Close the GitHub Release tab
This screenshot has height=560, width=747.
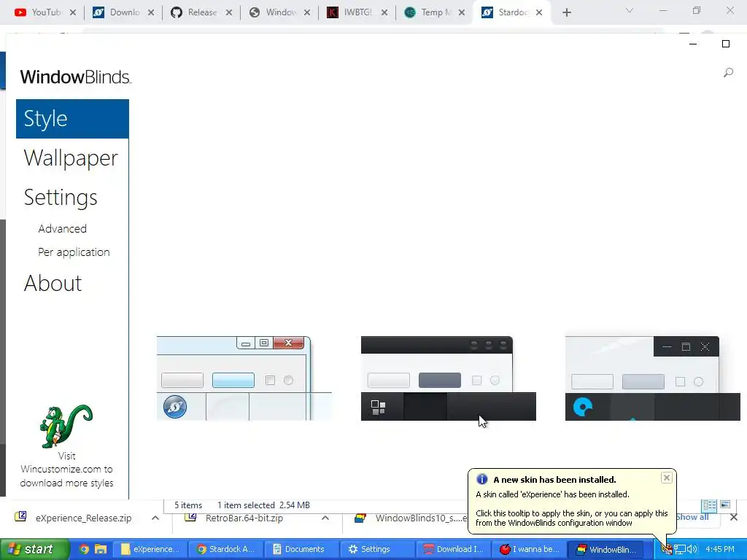229,13
